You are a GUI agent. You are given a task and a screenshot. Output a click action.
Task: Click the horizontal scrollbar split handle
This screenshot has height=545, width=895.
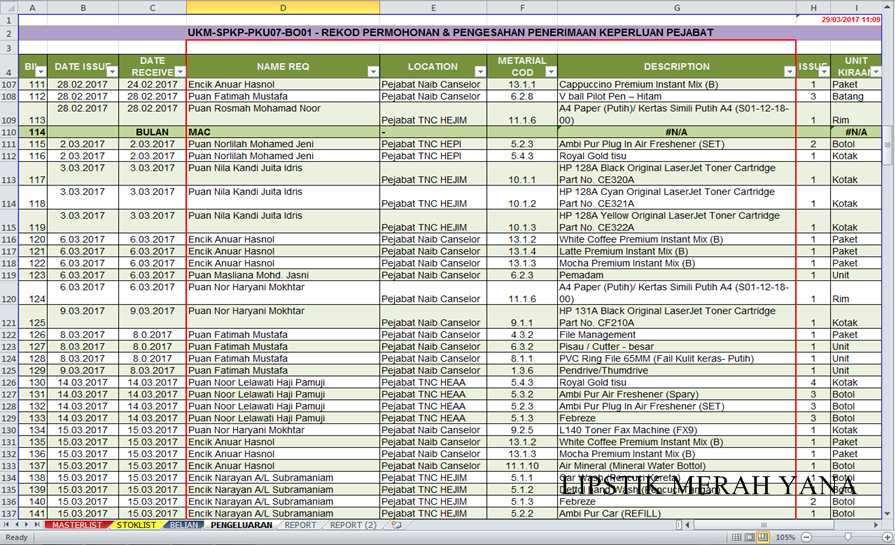[679, 524]
